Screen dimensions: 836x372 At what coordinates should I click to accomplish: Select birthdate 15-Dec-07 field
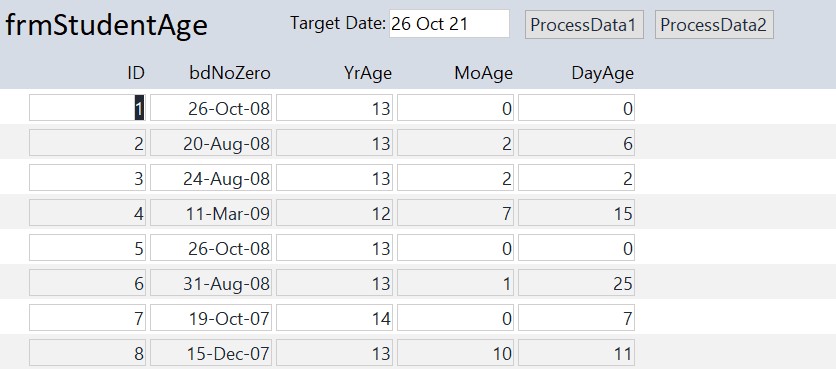click(211, 353)
